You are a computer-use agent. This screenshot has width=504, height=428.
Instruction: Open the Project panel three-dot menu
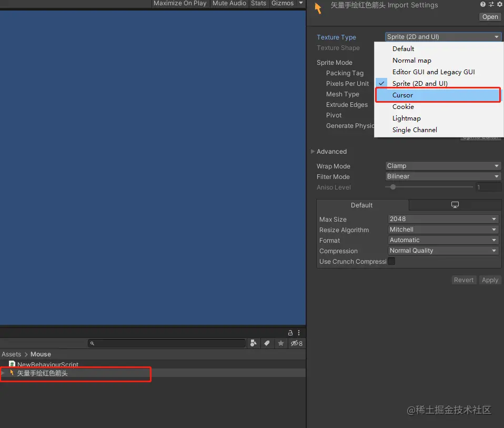coord(299,333)
